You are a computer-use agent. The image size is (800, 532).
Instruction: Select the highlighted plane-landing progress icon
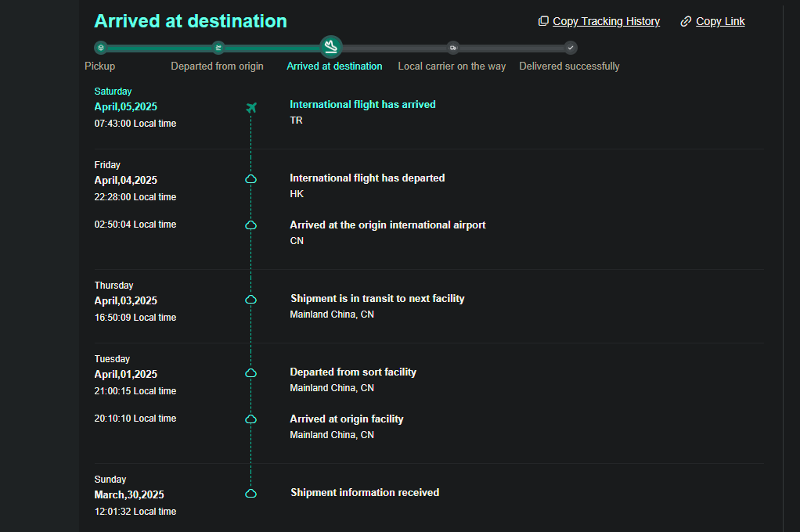pos(331,47)
